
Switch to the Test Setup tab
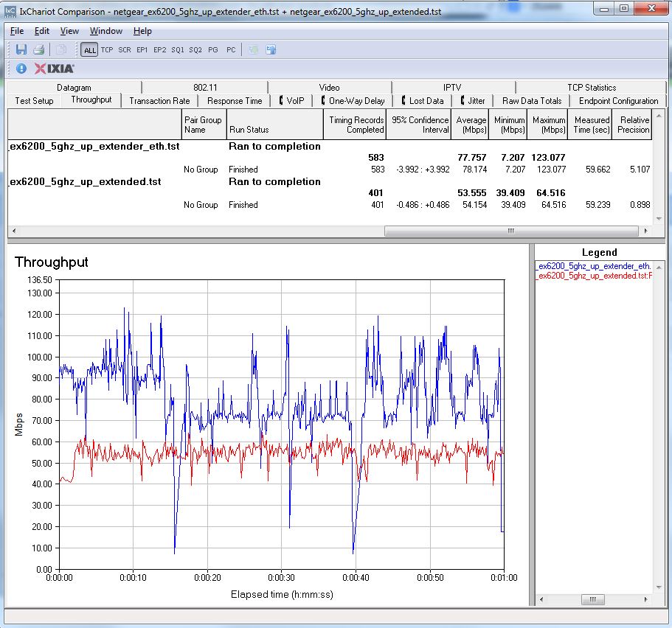34,101
